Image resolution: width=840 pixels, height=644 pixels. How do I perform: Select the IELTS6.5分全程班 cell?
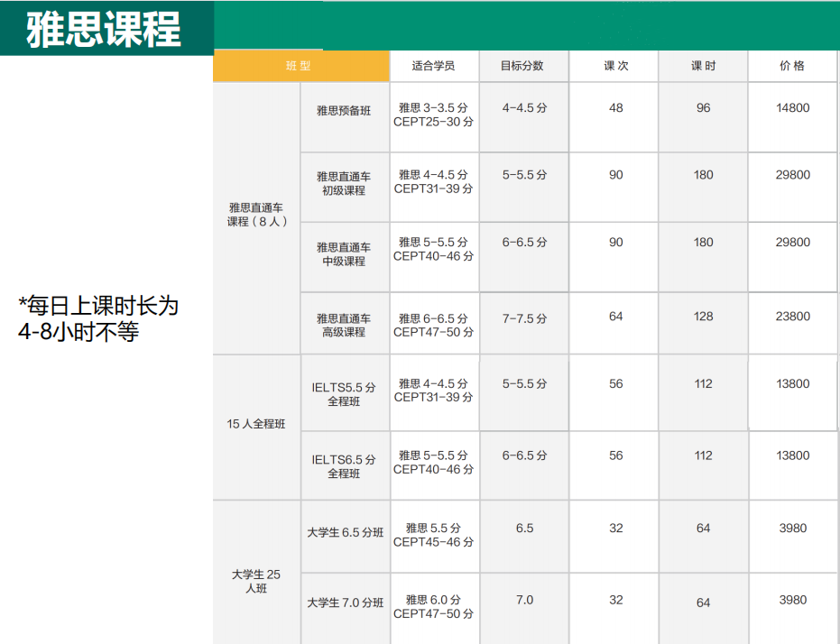click(x=345, y=464)
